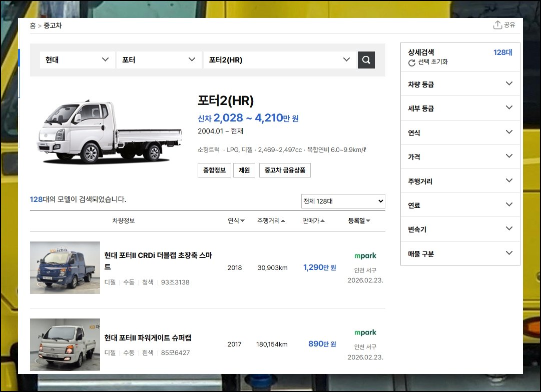The width and height of the screenshot is (541, 392).
Task: Expand the 차량 등급 filter section
Action: click(460, 84)
